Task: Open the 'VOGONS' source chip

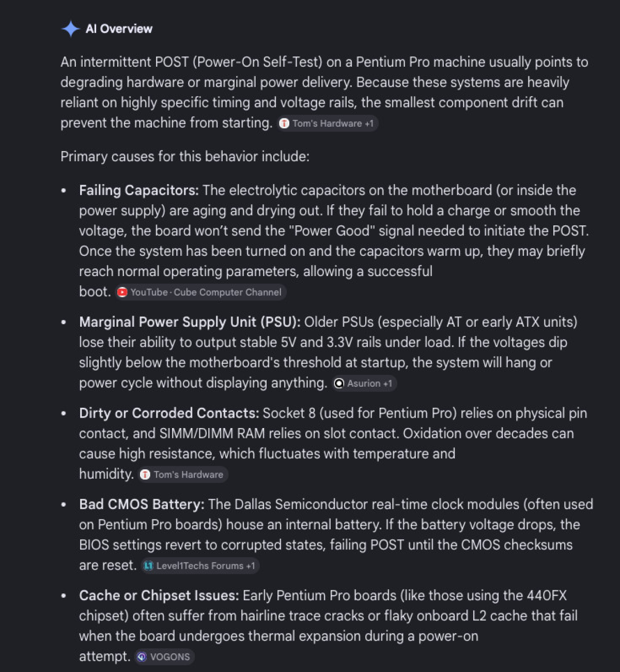Action: (164, 657)
